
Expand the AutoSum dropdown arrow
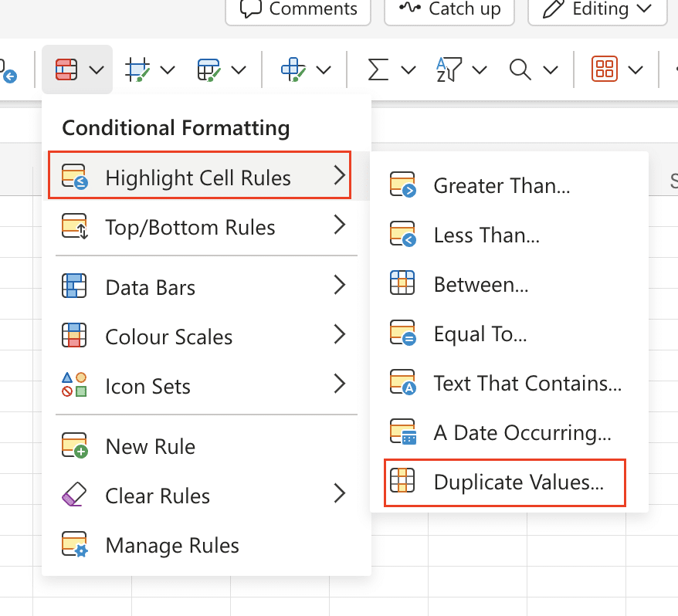point(408,69)
